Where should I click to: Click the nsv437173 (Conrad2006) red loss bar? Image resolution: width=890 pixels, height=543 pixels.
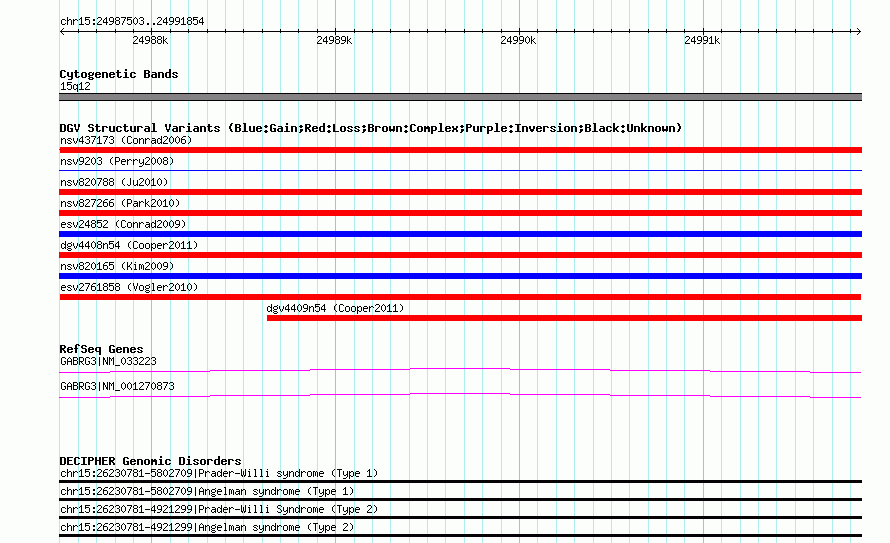pyautogui.click(x=460, y=150)
